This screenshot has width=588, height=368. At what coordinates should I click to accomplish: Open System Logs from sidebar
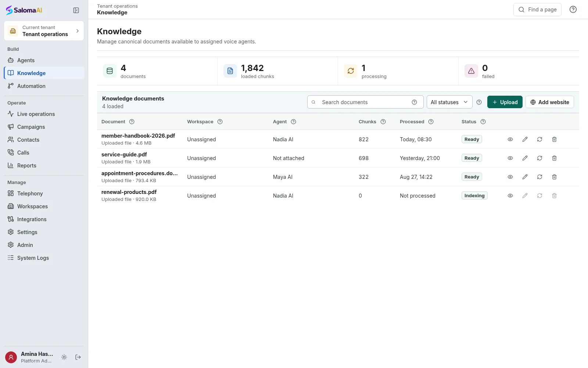(44, 258)
